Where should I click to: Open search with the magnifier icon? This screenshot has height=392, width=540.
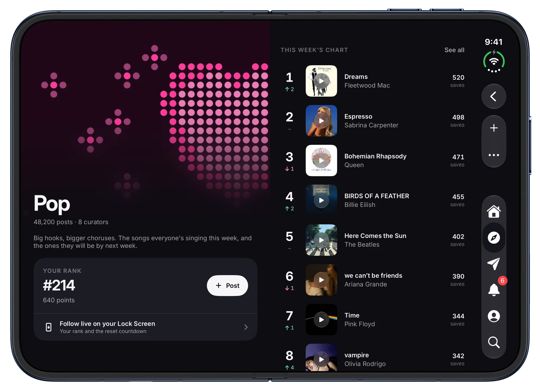[494, 342]
